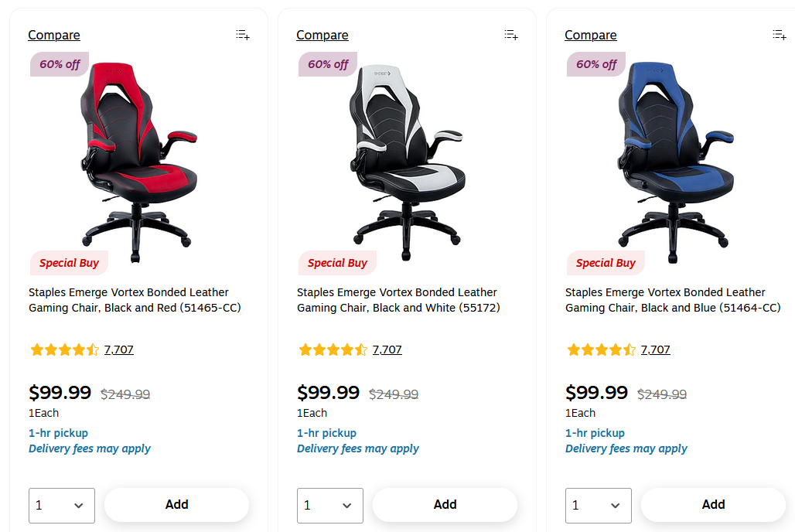The width and height of the screenshot is (795, 532).
Task: Click star rating of Black and White chair
Action: [333, 350]
